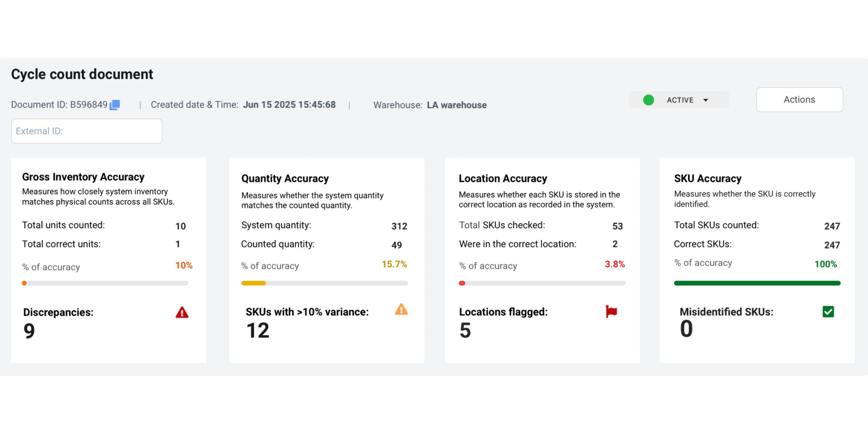Toggle the green Misidentified SKUs checkbox
This screenshot has height=434, width=868.
[828, 312]
